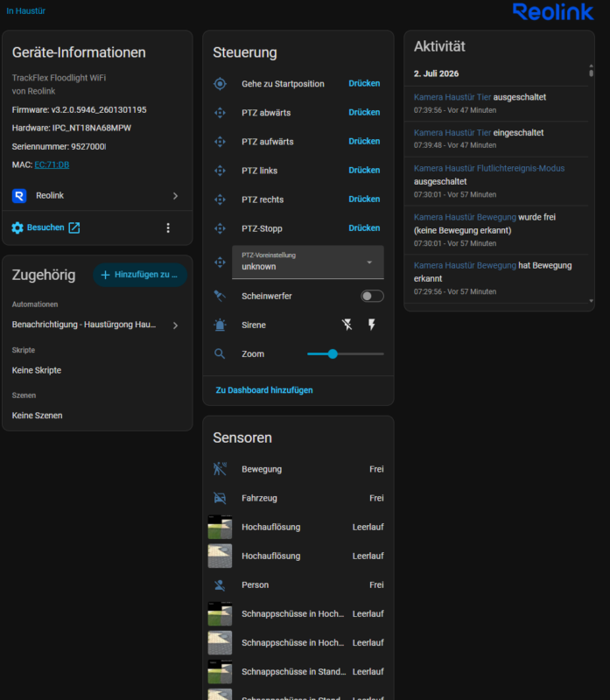Click the Firmware version text

tap(79, 110)
